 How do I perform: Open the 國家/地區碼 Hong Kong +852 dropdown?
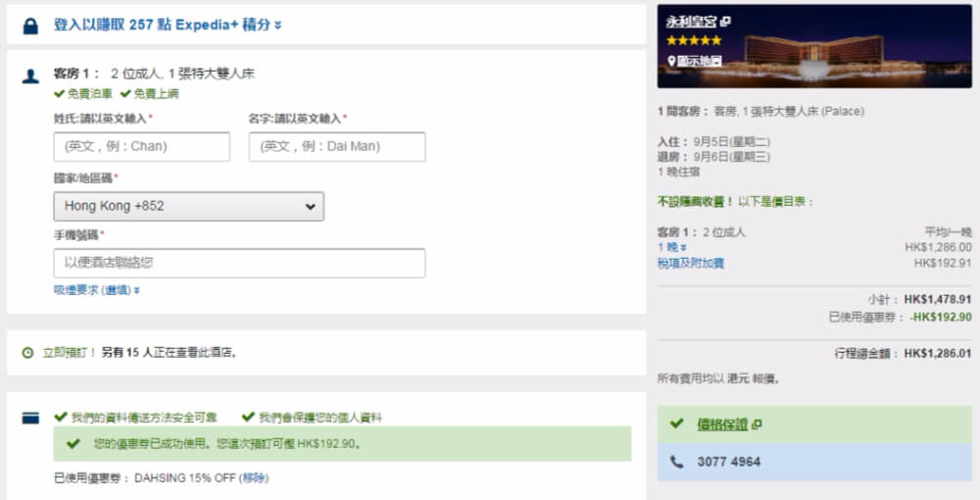(188, 207)
